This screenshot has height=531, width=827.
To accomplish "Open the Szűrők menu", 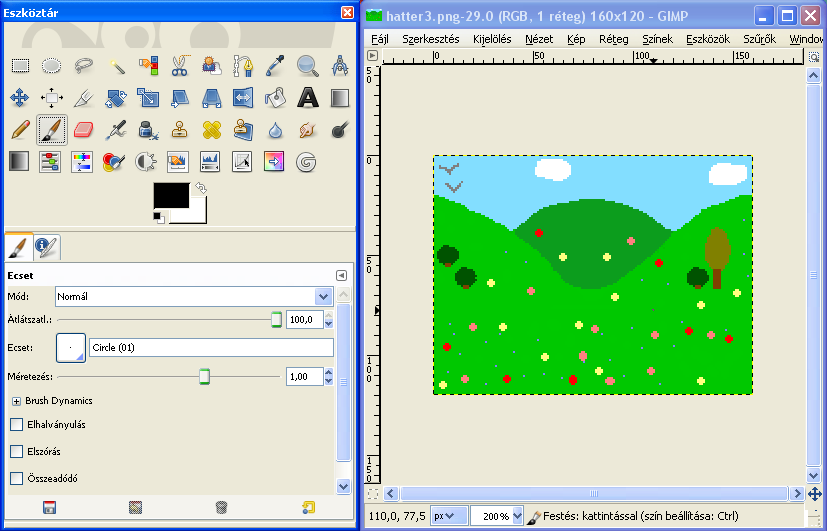I will tap(759, 39).
